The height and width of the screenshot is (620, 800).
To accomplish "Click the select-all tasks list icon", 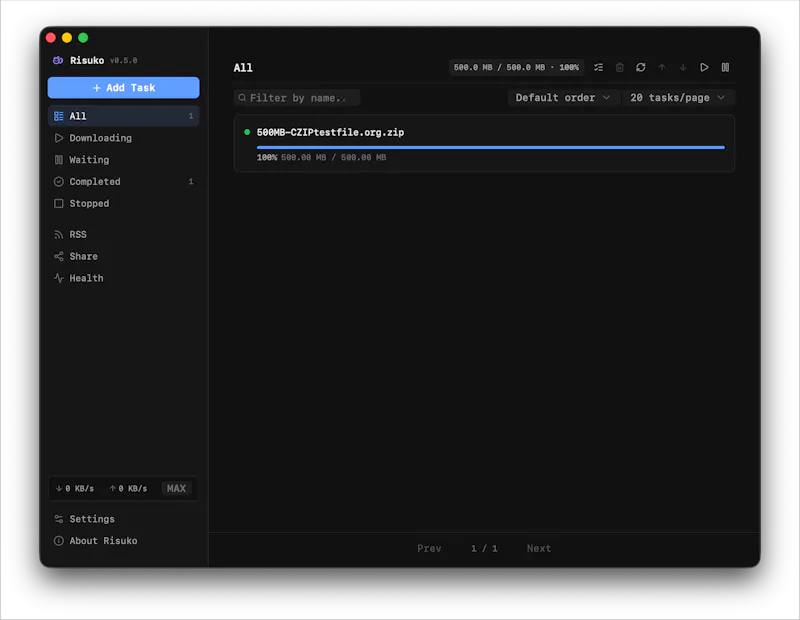I will [598, 67].
